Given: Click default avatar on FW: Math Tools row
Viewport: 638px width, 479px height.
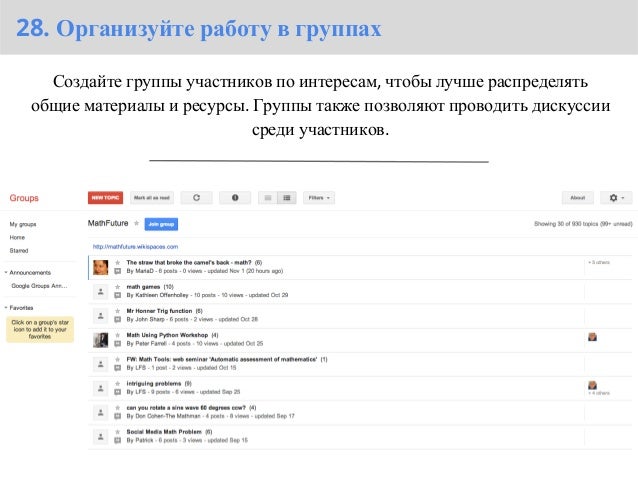Looking at the screenshot, I should (x=101, y=364).
